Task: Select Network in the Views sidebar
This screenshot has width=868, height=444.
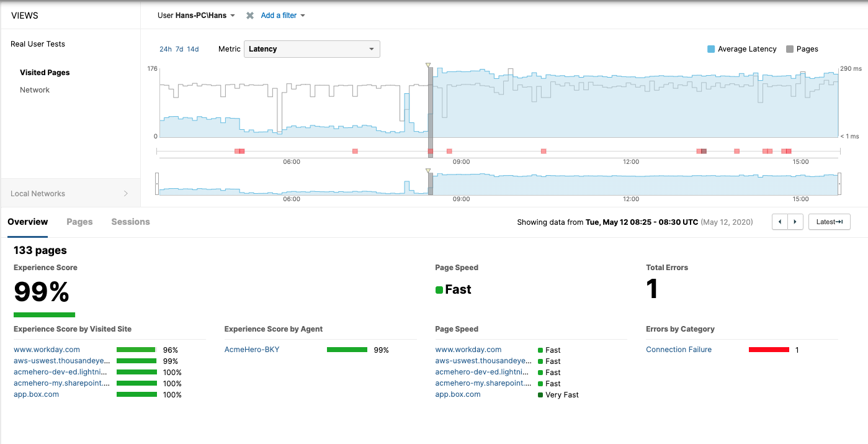Action: [x=35, y=90]
